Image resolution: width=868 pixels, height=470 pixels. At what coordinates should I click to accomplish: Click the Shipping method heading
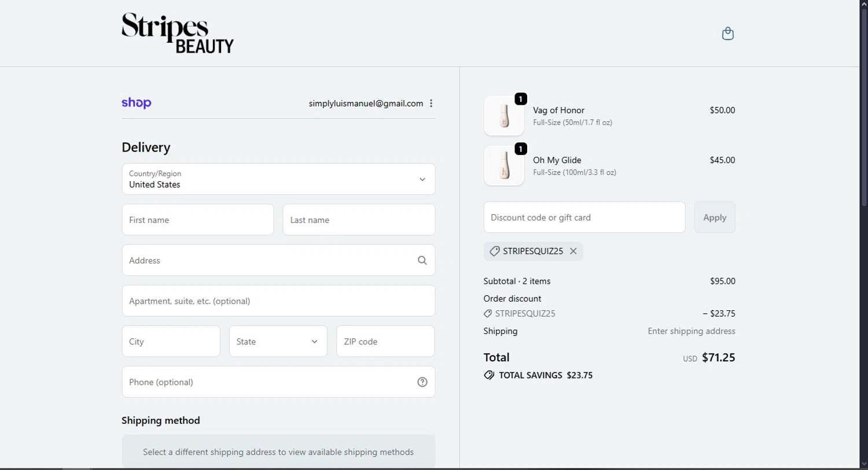161,420
